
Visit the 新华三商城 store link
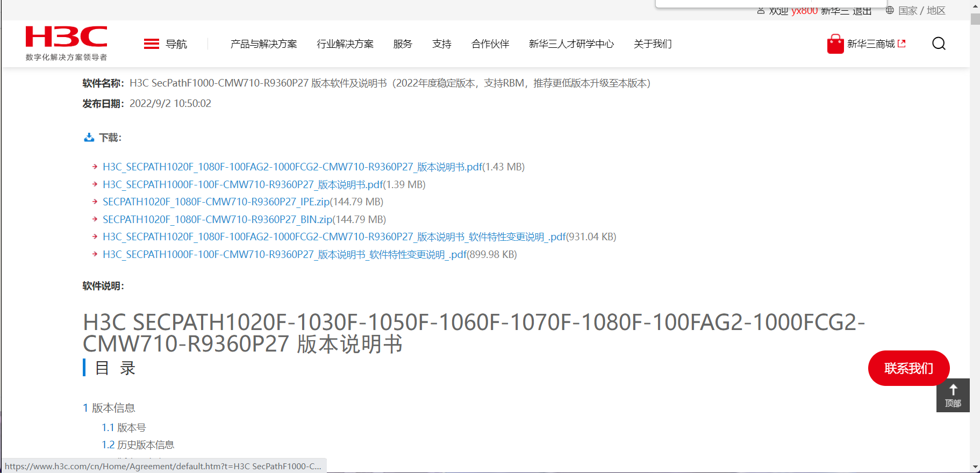pos(871,44)
